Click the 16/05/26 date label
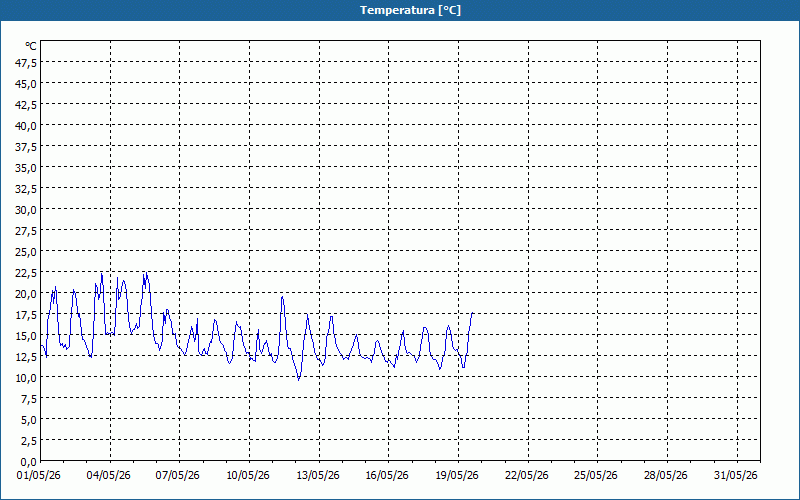The image size is (800, 500). click(387, 476)
